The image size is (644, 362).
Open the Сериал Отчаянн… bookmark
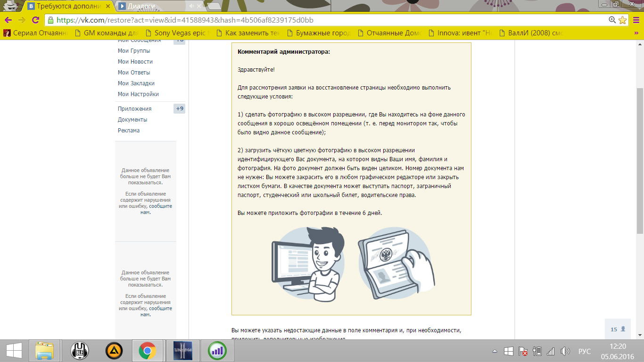[x=36, y=33]
